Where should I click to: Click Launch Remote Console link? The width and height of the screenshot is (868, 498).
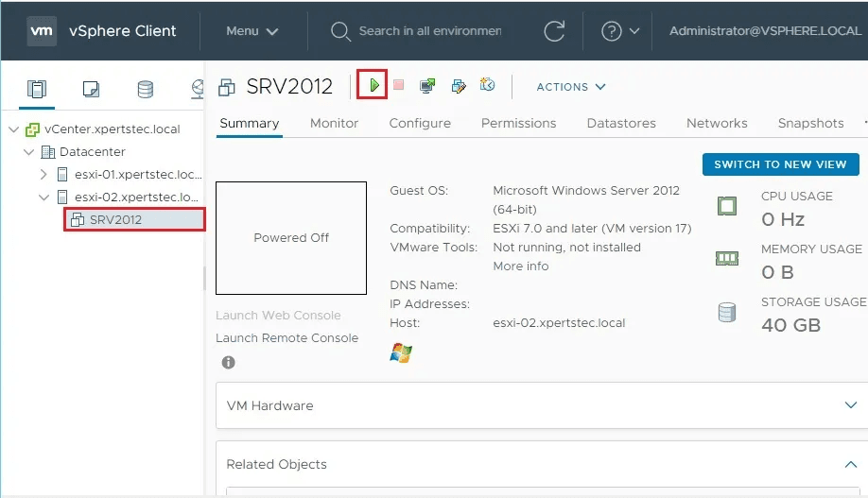point(286,338)
